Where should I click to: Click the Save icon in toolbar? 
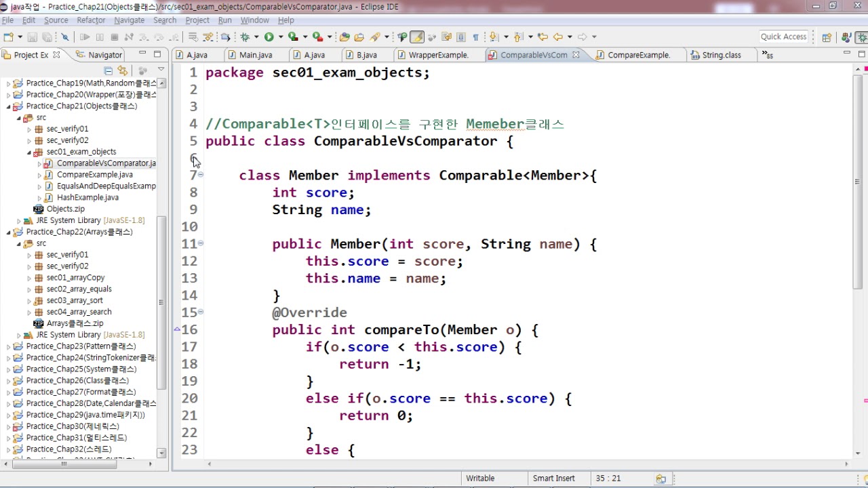click(x=32, y=37)
